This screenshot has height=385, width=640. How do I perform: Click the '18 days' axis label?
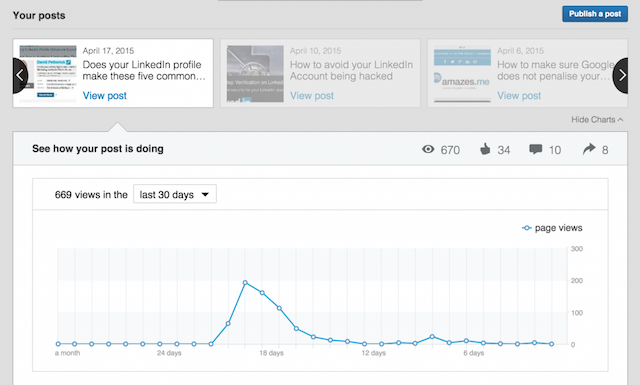(x=271, y=353)
